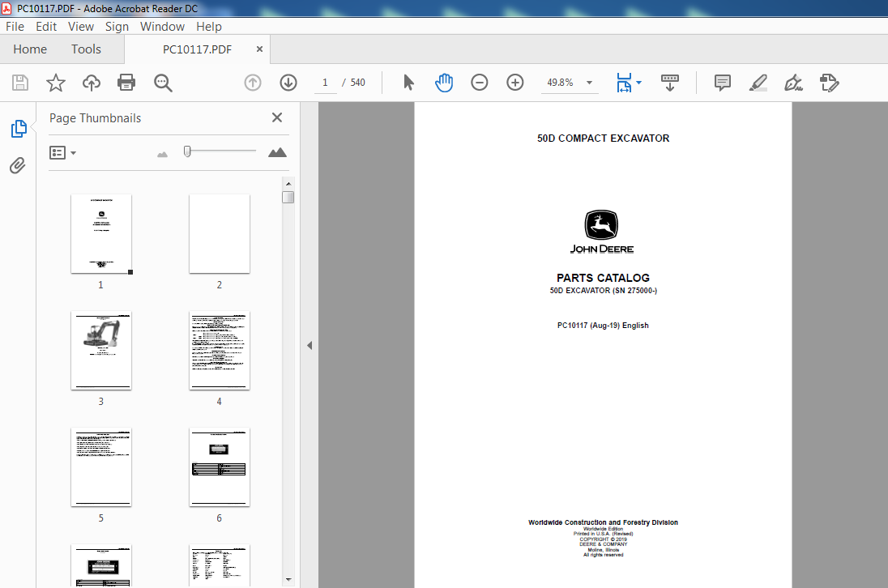Viewport: 888px width, 588px height.
Task: Click 'PC10117 (Aug-19) English' text
Action: click(603, 326)
